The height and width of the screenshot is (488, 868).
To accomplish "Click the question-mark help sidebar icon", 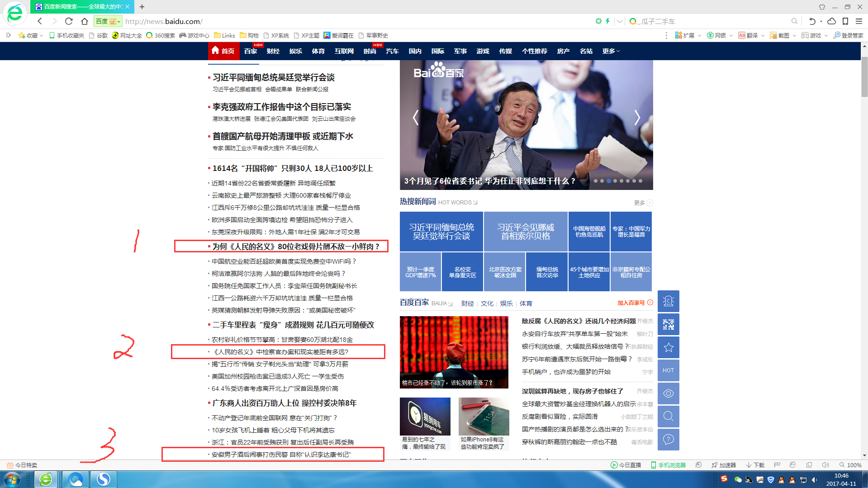I will pos(668,439).
